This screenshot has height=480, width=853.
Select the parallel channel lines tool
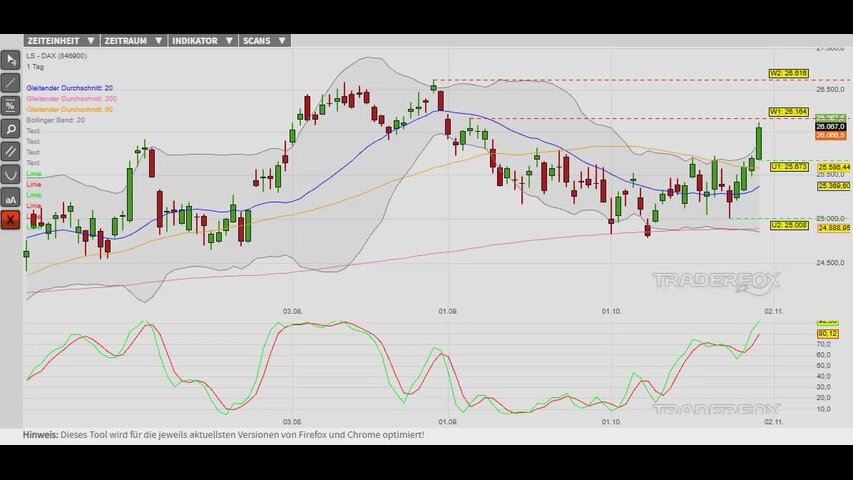point(10,152)
